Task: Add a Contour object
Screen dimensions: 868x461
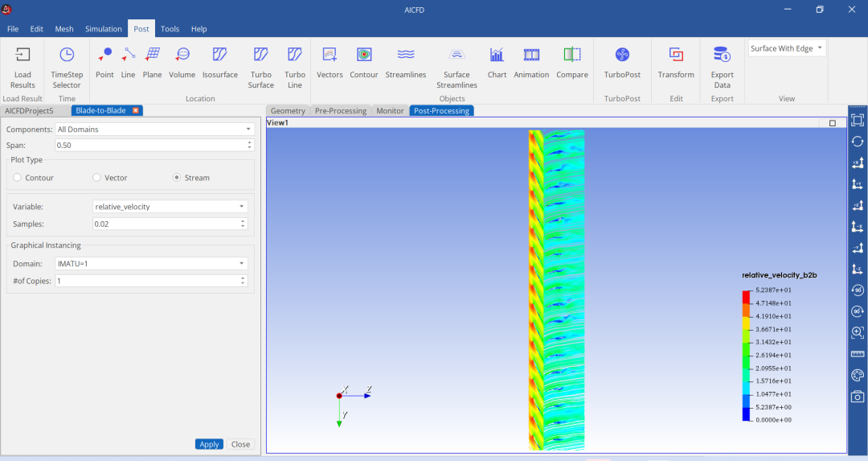Action: (364, 63)
